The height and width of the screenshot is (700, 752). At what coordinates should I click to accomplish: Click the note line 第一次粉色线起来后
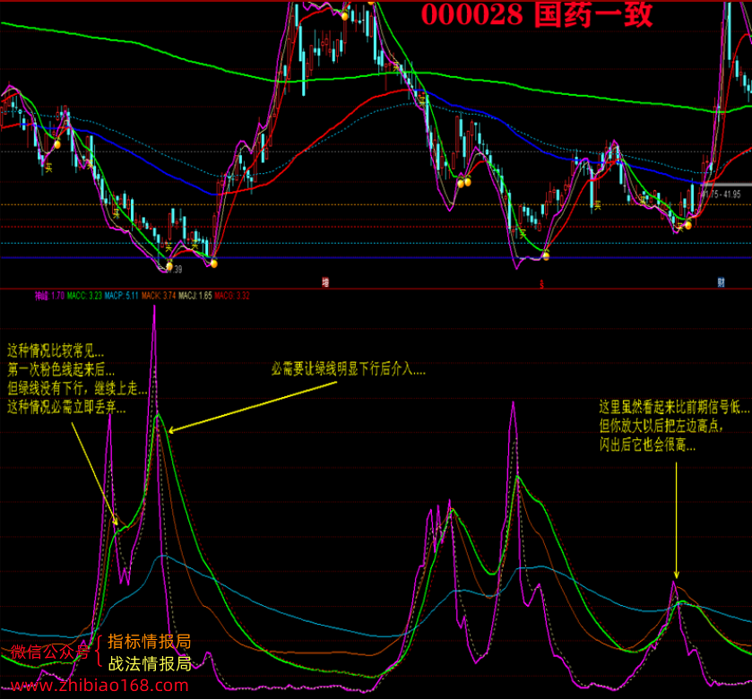61,369
